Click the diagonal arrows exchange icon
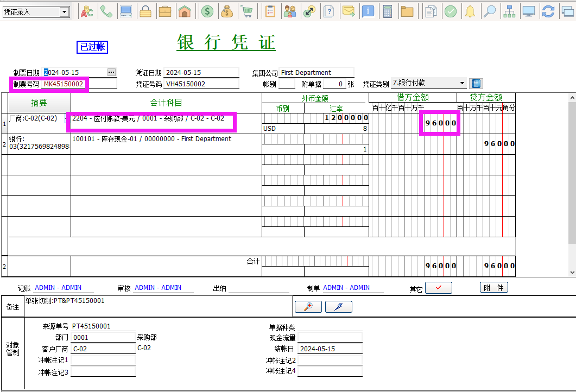This screenshot has height=392, width=576. tap(309, 12)
